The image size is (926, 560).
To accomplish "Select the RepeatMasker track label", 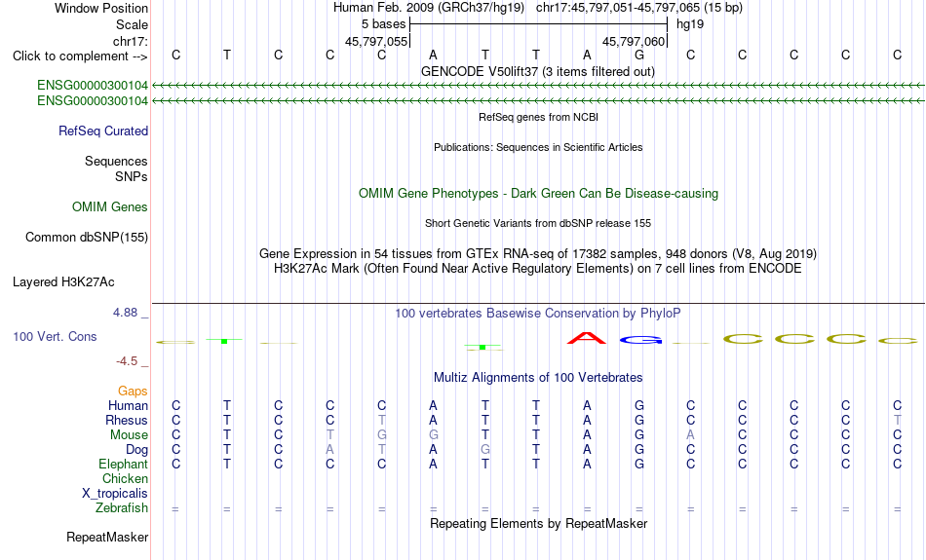I will [x=107, y=537].
